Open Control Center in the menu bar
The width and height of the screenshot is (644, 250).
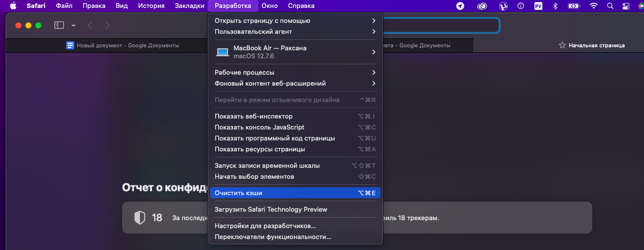626,6
